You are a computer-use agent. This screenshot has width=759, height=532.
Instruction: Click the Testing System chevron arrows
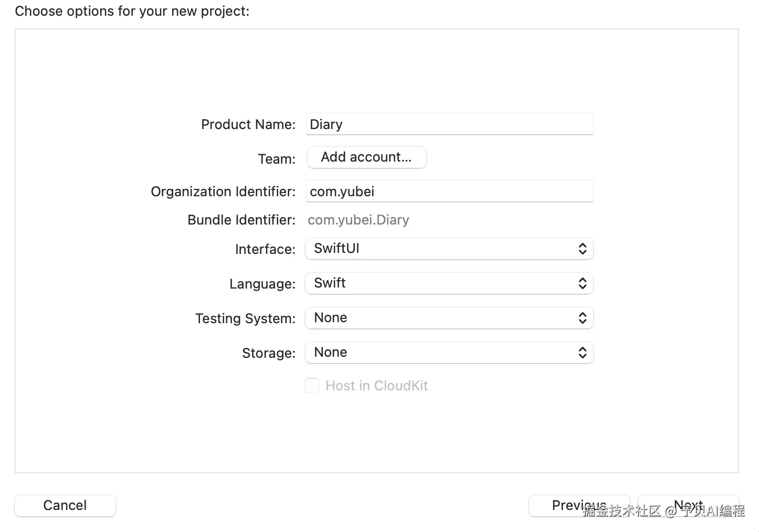[582, 318]
